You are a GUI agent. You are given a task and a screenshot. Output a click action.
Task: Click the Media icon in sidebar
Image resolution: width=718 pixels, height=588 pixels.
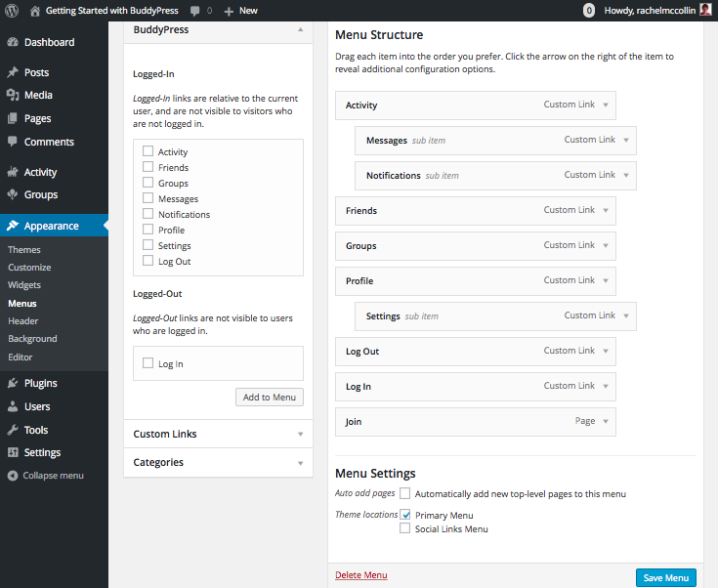coord(13,95)
